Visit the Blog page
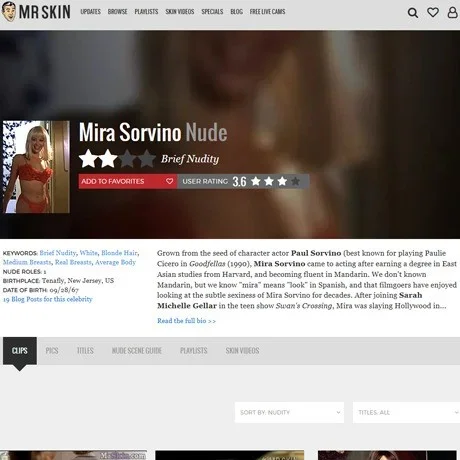Screen dimensions: 460x460 pyautogui.click(x=236, y=12)
